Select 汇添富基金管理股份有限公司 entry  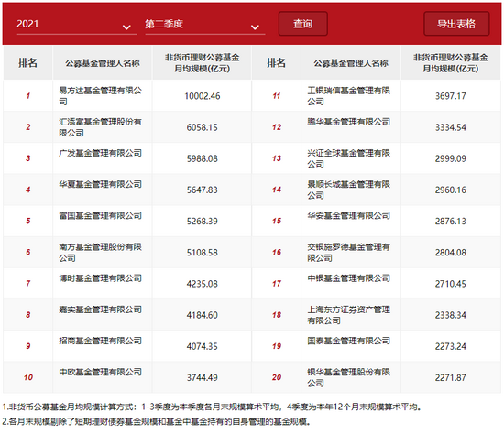pos(100,127)
